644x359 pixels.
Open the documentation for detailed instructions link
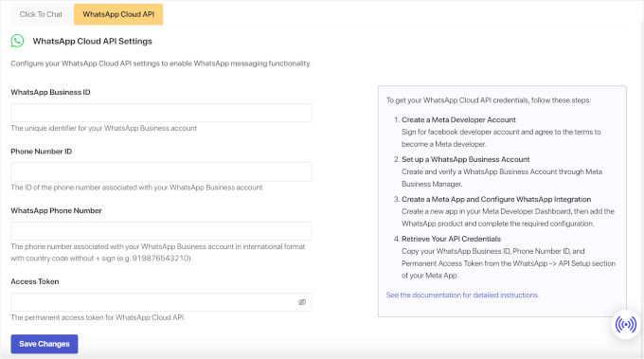coord(462,295)
